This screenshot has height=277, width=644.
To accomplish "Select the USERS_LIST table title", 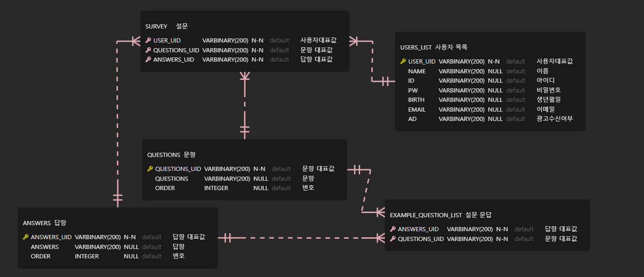I will point(416,47).
